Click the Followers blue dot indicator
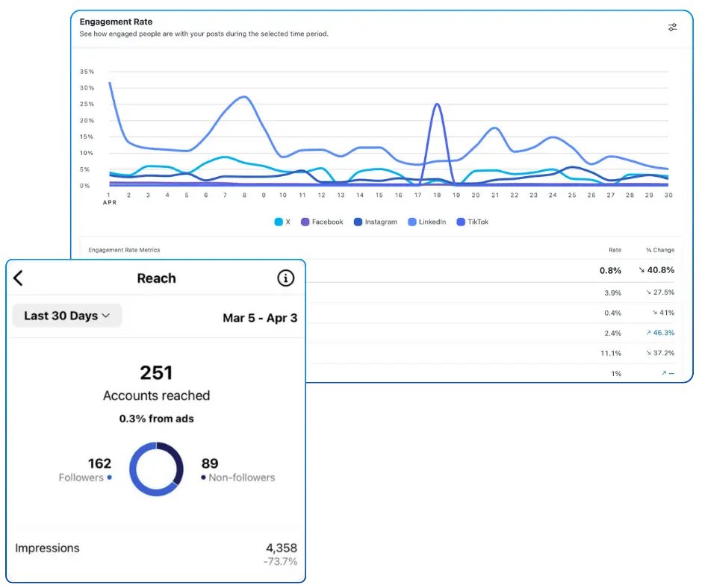The width and height of the screenshot is (702, 588). pyautogui.click(x=110, y=478)
